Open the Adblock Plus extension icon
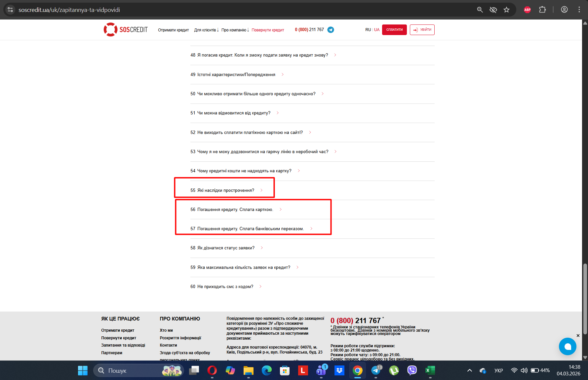This screenshot has height=380, width=588. click(x=528, y=10)
